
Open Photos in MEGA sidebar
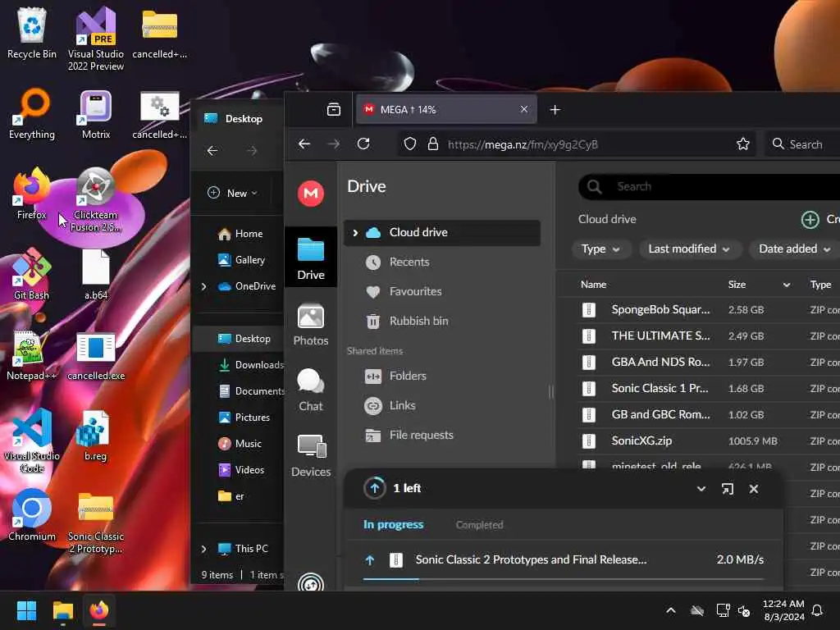[311, 325]
